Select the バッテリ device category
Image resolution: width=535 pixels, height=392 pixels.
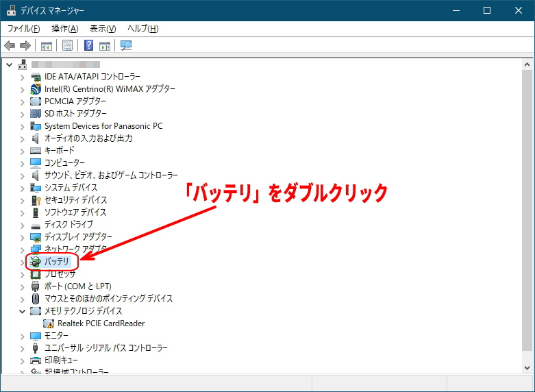[56, 261]
